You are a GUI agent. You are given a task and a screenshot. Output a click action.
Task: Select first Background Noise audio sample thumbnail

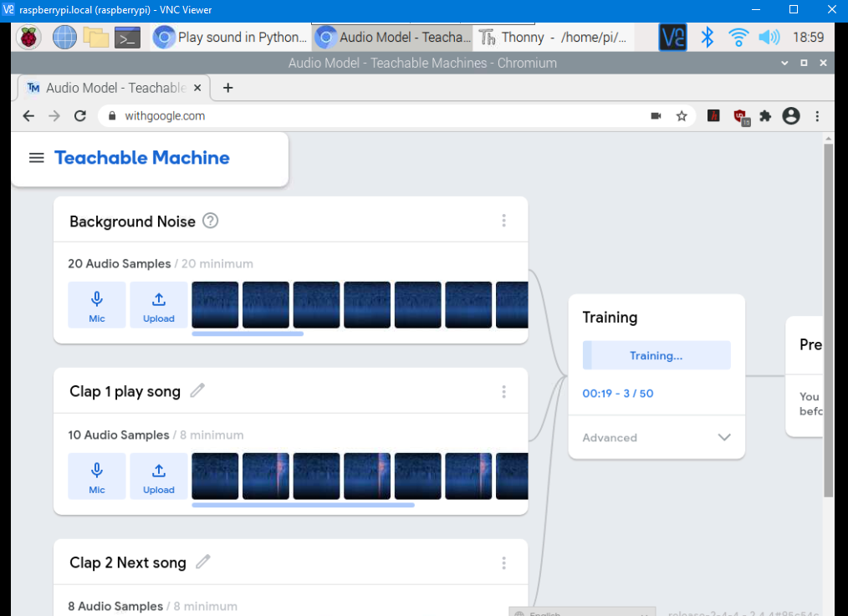pyautogui.click(x=215, y=305)
